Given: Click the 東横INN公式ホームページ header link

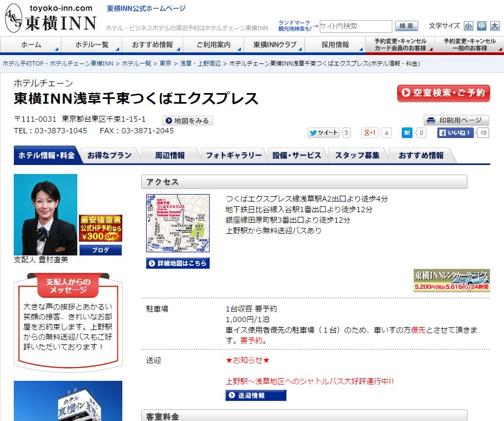Looking at the screenshot, I should 146,8.
